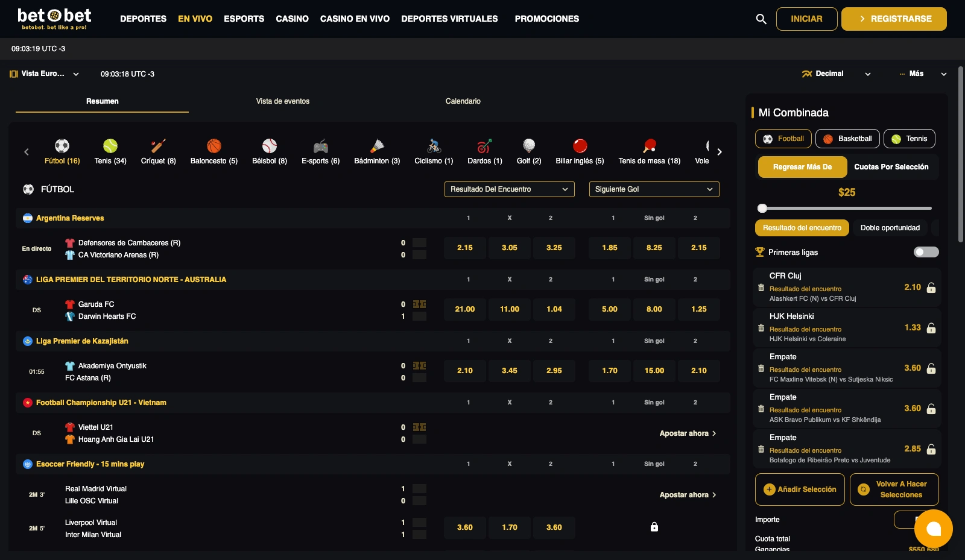The height and width of the screenshot is (560, 965).
Task: Bet on Darwin Hearts FC win at 1.04
Action: (x=554, y=309)
